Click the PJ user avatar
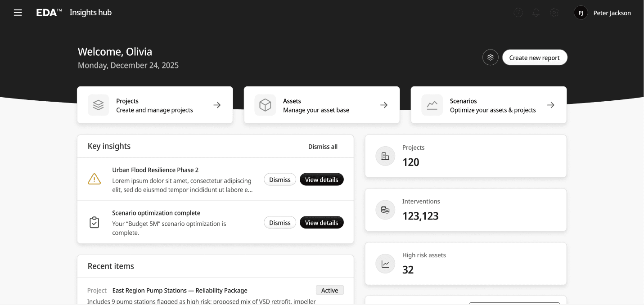 pos(581,13)
